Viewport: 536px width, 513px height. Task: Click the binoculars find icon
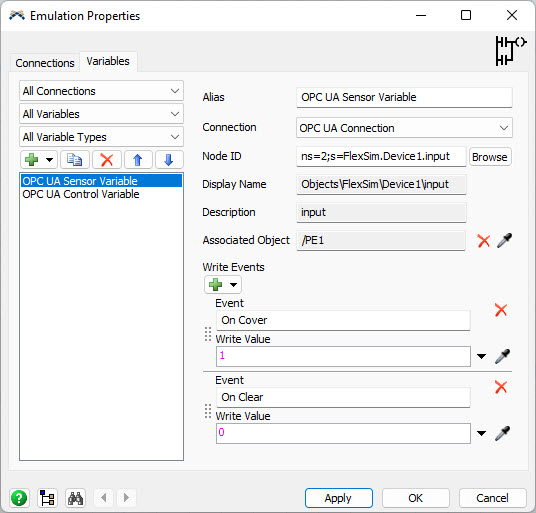75,498
